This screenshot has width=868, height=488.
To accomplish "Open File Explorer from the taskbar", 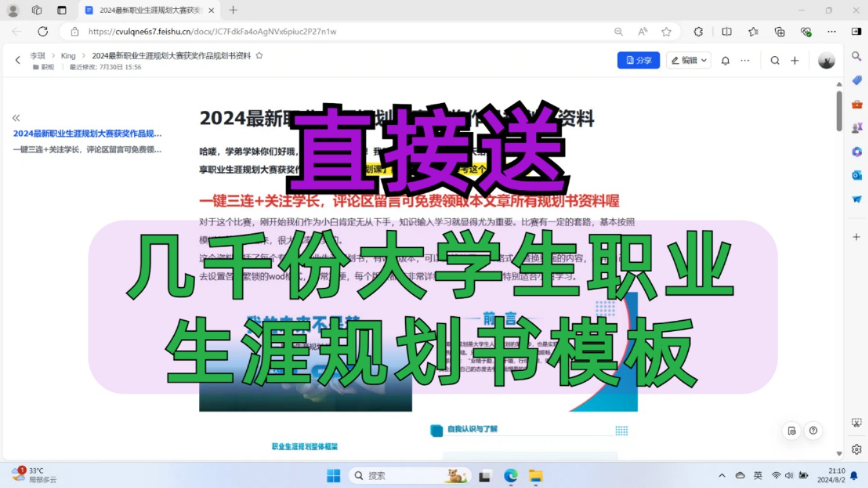I will (x=535, y=476).
